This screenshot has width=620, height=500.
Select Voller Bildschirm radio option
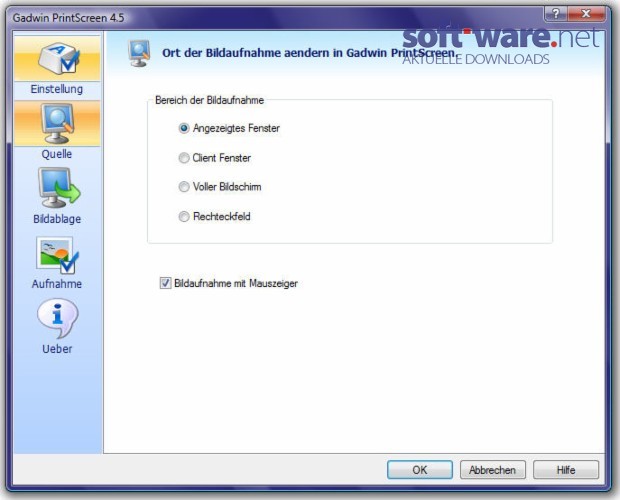184,187
